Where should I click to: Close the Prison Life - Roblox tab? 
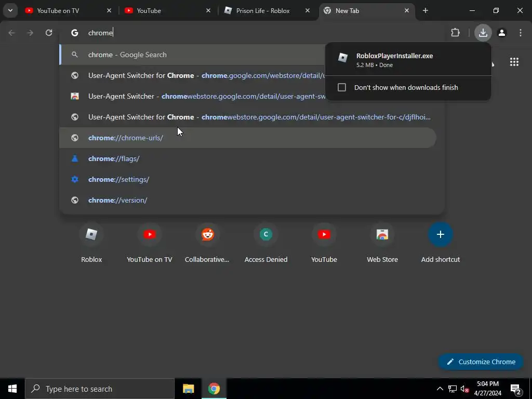click(308, 11)
